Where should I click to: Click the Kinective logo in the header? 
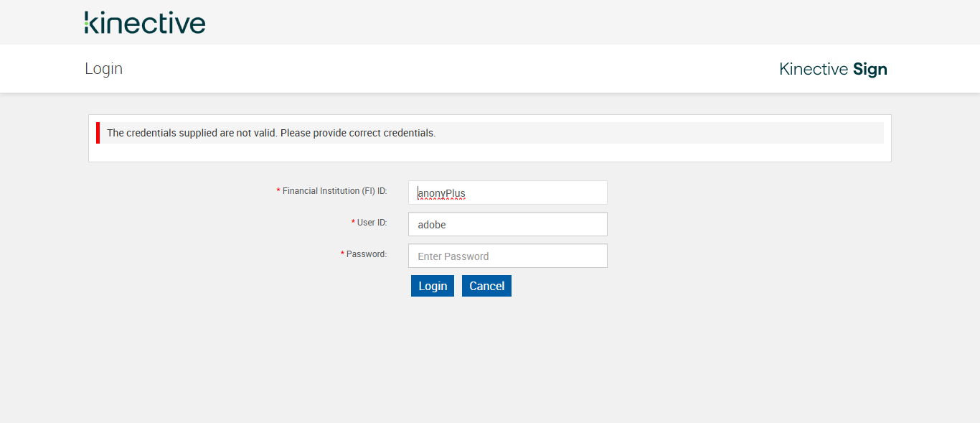click(x=144, y=23)
